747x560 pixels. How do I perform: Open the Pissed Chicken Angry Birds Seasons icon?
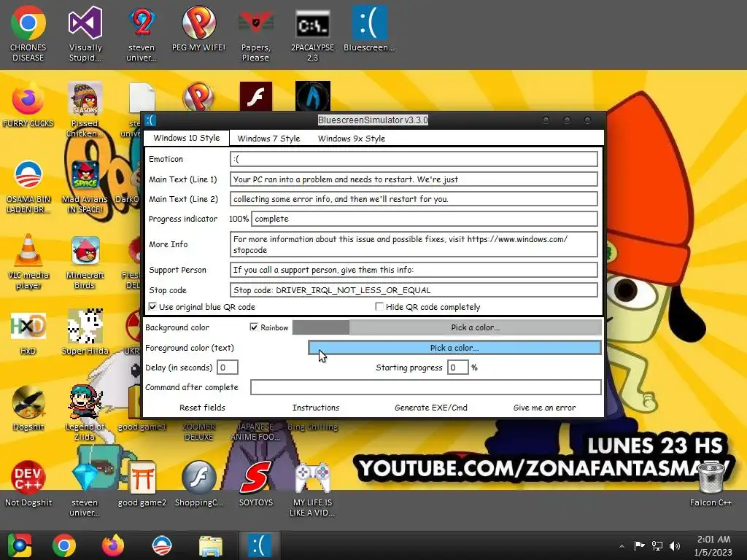85,109
